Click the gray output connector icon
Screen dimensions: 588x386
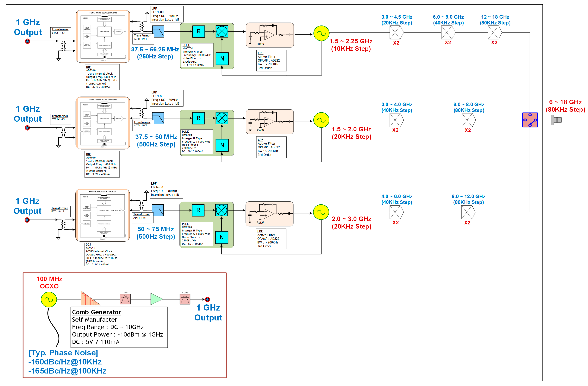tap(556, 120)
